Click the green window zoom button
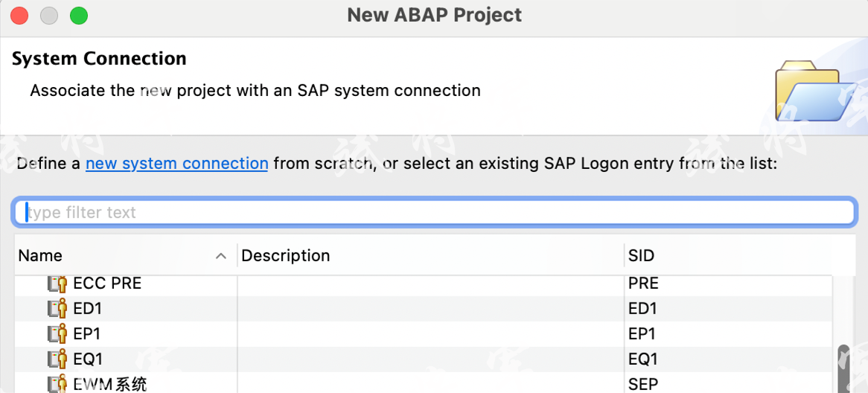 (78, 15)
